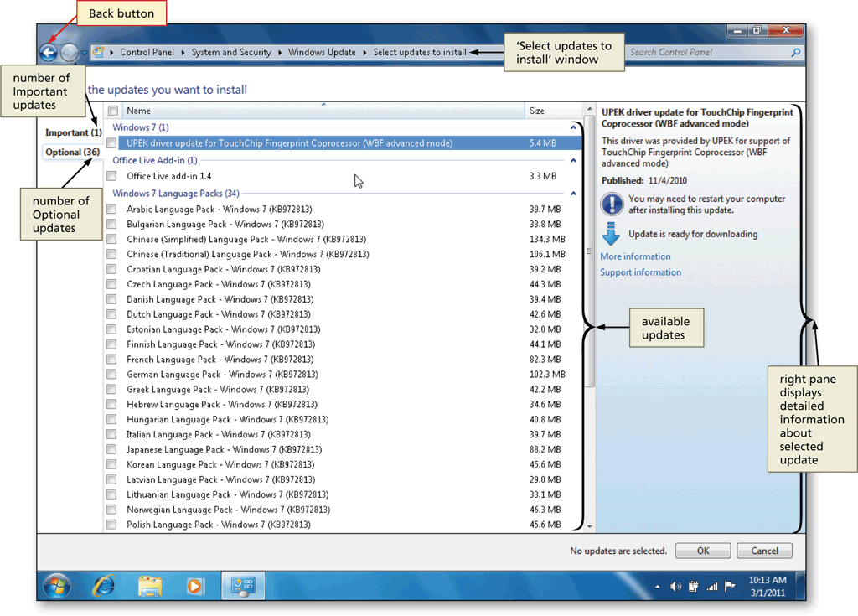Check the Japanese Language Pack checkbox
Image resolution: width=858 pixels, height=616 pixels.
(111, 449)
